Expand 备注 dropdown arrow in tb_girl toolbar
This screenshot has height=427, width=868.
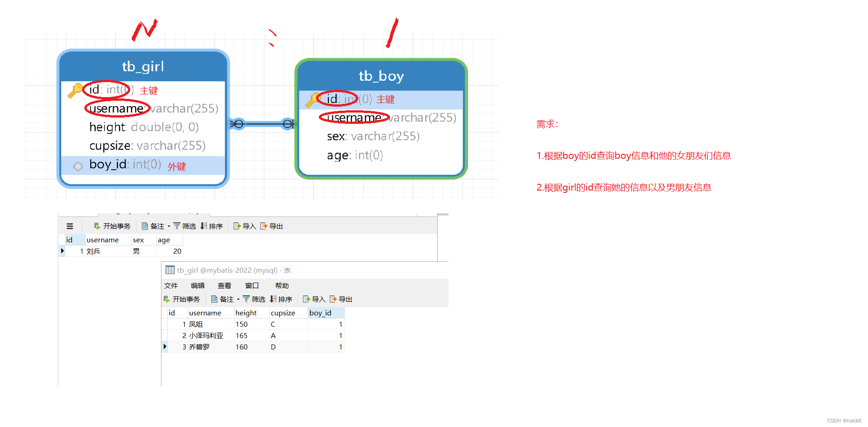[238, 299]
